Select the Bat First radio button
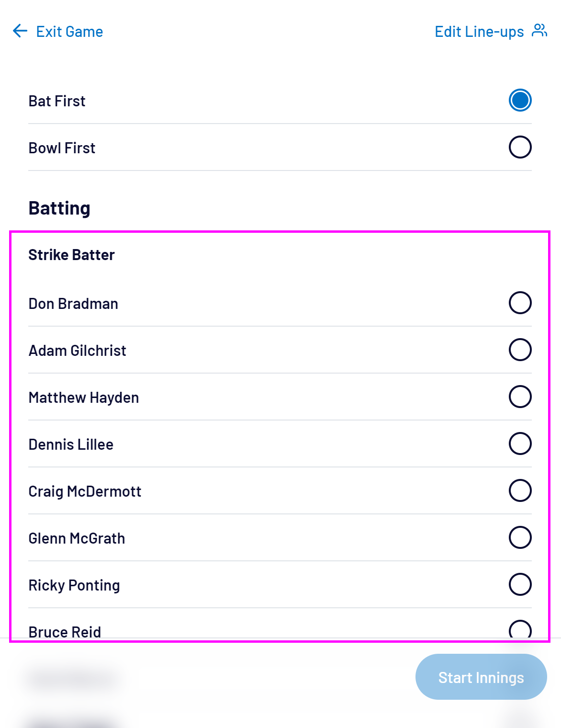Viewport: 561px width, 728px height. pyautogui.click(x=520, y=101)
